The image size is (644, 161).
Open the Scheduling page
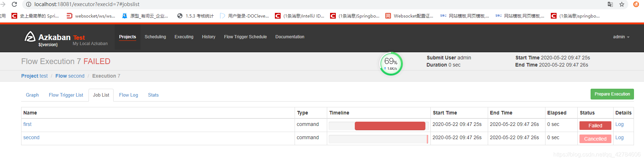155,37
